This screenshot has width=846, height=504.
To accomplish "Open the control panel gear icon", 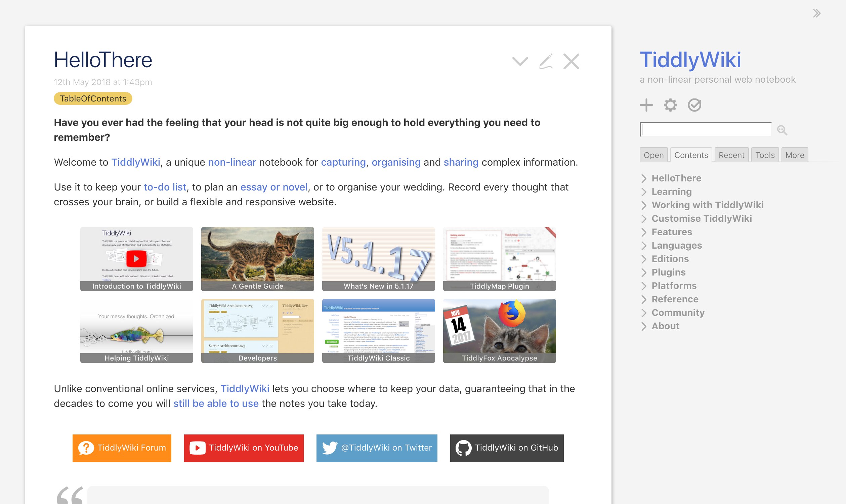I will click(670, 105).
